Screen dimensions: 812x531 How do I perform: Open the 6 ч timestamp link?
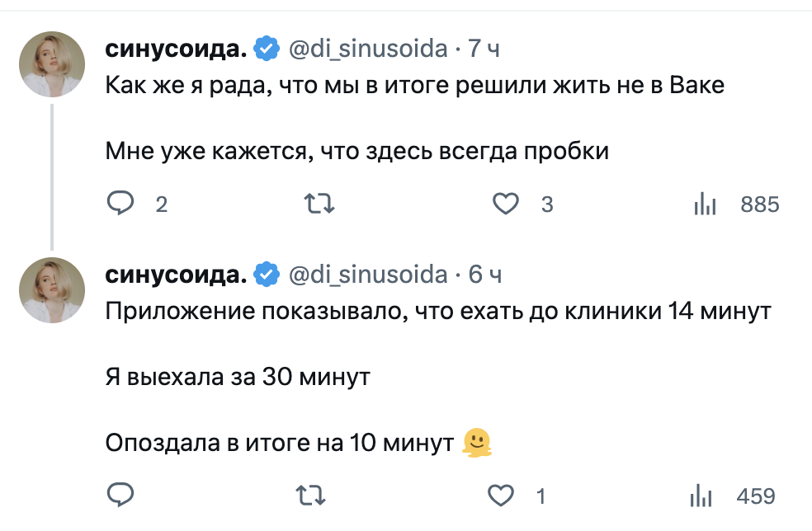(x=484, y=275)
